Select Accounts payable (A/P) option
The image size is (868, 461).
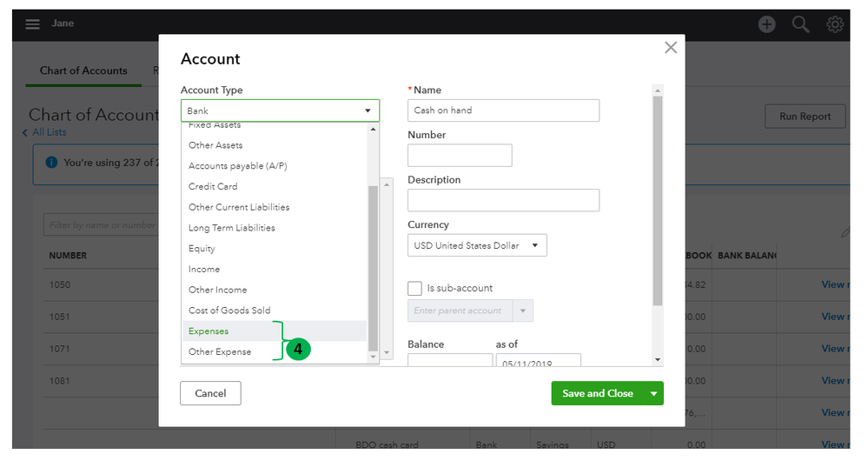click(275, 165)
